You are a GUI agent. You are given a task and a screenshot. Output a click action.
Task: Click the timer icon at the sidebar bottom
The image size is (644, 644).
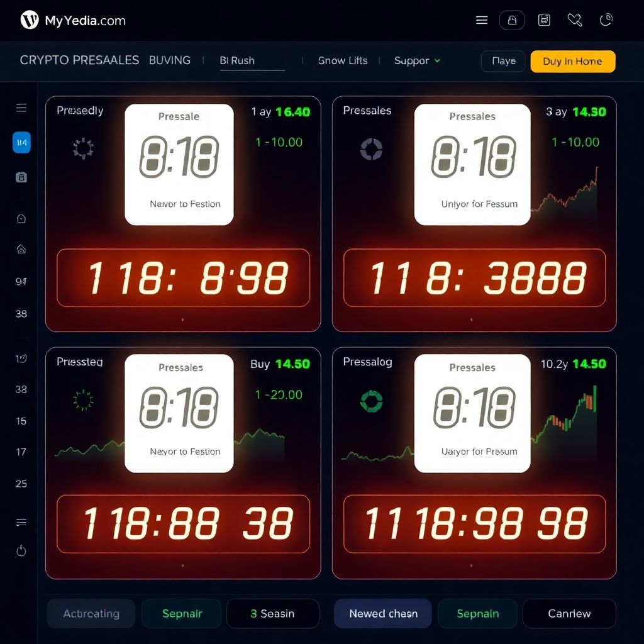pyautogui.click(x=21, y=550)
